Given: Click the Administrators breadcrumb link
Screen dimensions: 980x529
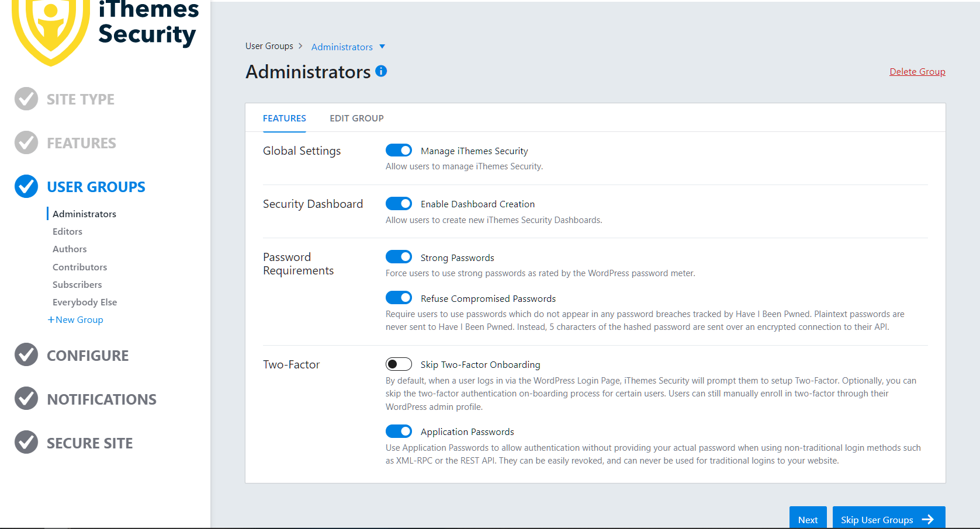Looking at the screenshot, I should (x=342, y=47).
